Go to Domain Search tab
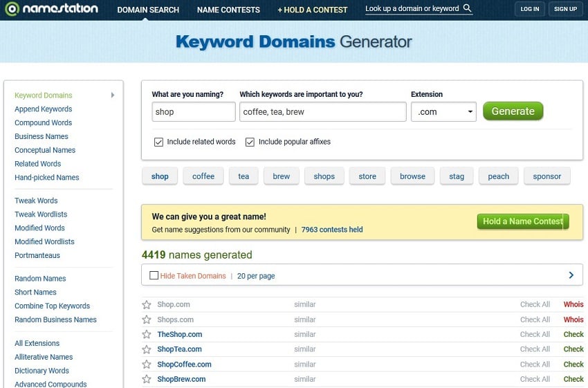This screenshot has width=588, height=388. click(x=148, y=10)
